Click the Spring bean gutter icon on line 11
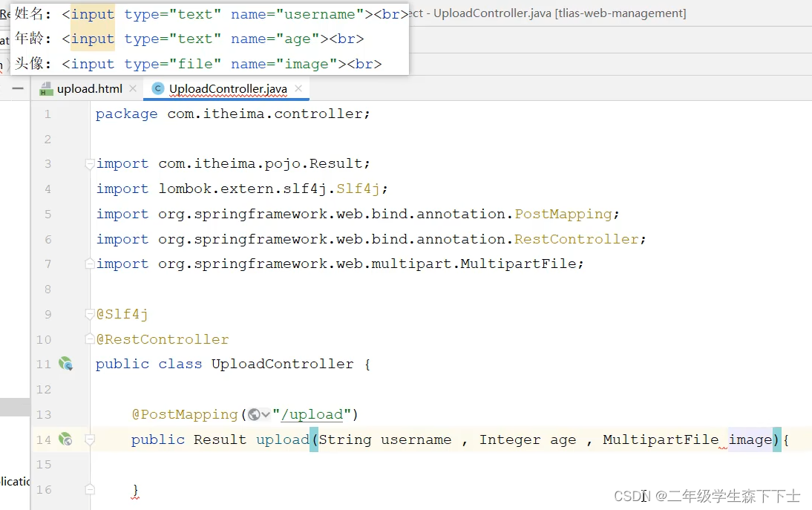This screenshot has width=812, height=510. [x=66, y=364]
